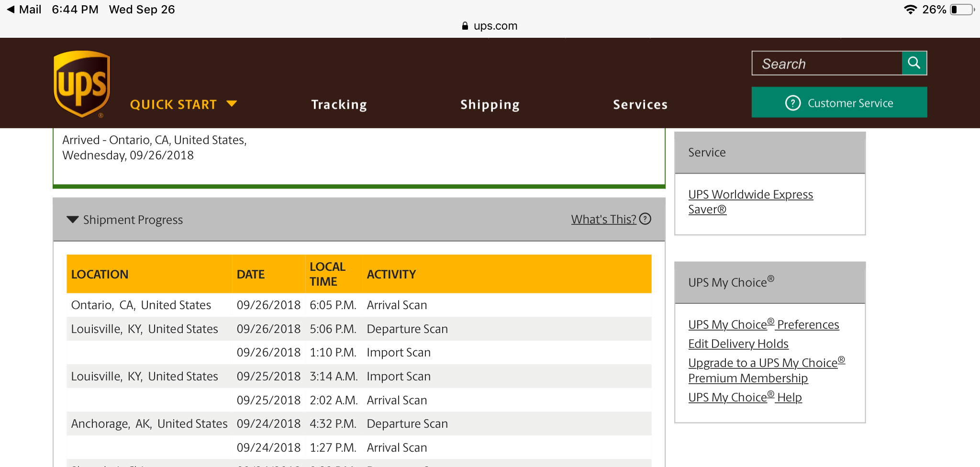Click the UPS shield logo

click(82, 84)
